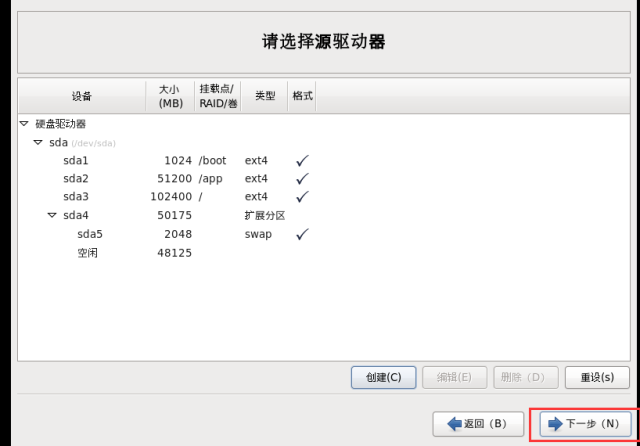Click the ext4 type cell for sda2
640x446 pixels.
(x=256, y=178)
